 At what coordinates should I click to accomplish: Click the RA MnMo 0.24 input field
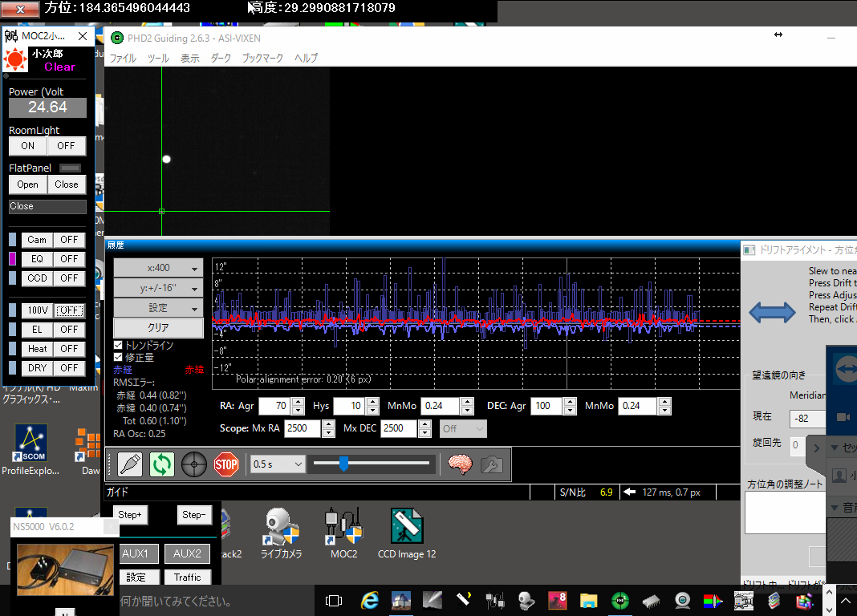pos(441,406)
